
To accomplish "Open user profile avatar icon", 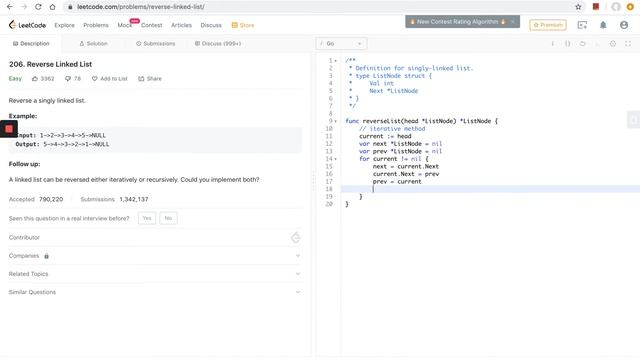I will 624,25.
